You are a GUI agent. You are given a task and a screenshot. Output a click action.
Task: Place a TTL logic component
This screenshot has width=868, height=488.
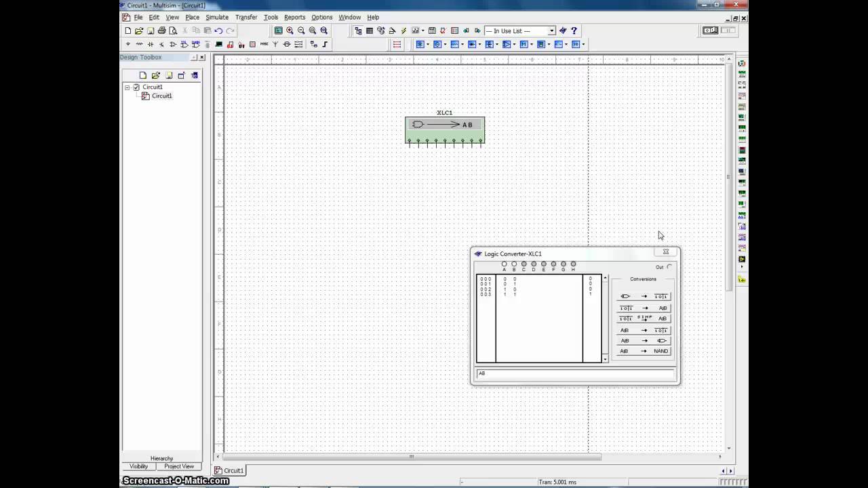(x=184, y=44)
